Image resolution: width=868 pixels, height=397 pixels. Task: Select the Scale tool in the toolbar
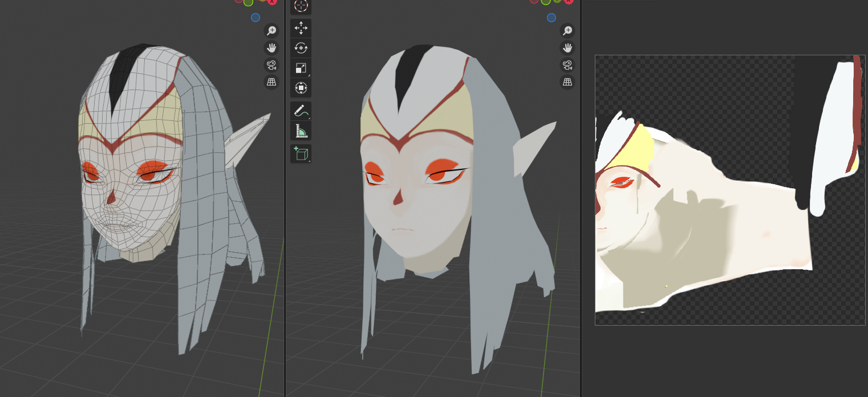pyautogui.click(x=301, y=68)
